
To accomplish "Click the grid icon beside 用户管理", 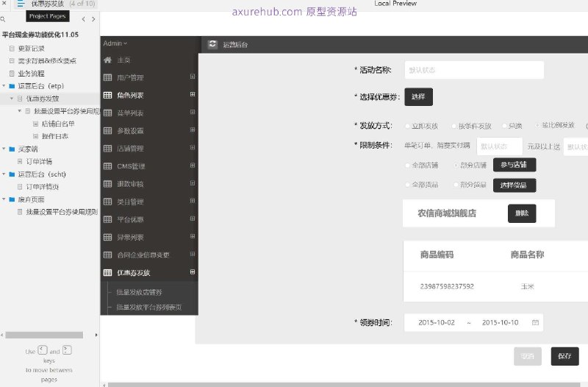I will [107, 77].
